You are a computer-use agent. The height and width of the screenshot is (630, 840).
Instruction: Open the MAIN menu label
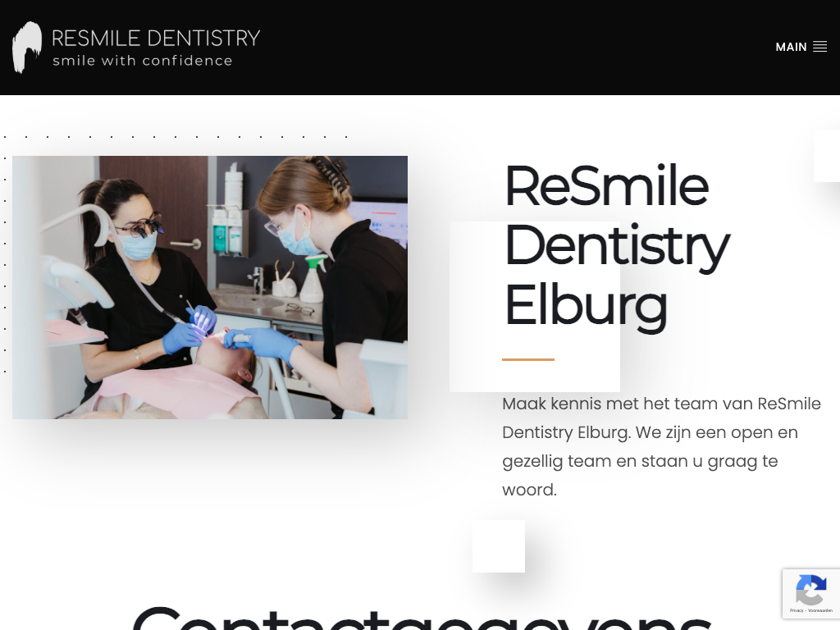(x=791, y=47)
